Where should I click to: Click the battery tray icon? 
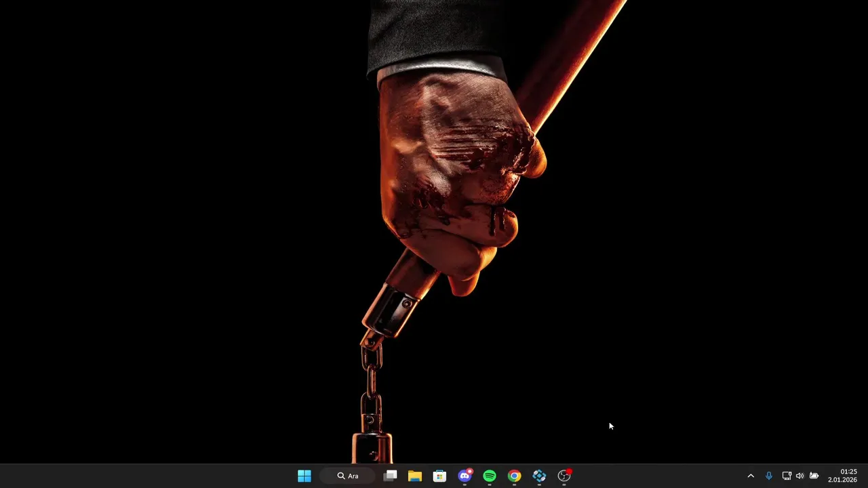814,476
